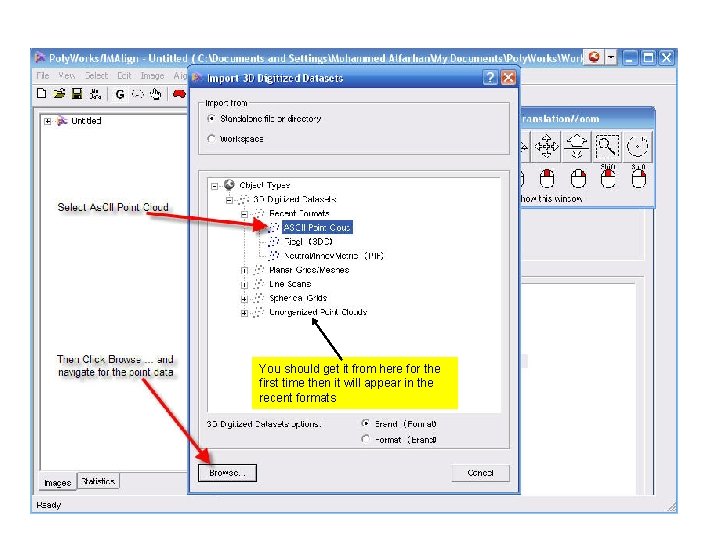The width and height of the screenshot is (720, 540).
Task: Expand the Untitled project tree node
Action: click(47, 121)
